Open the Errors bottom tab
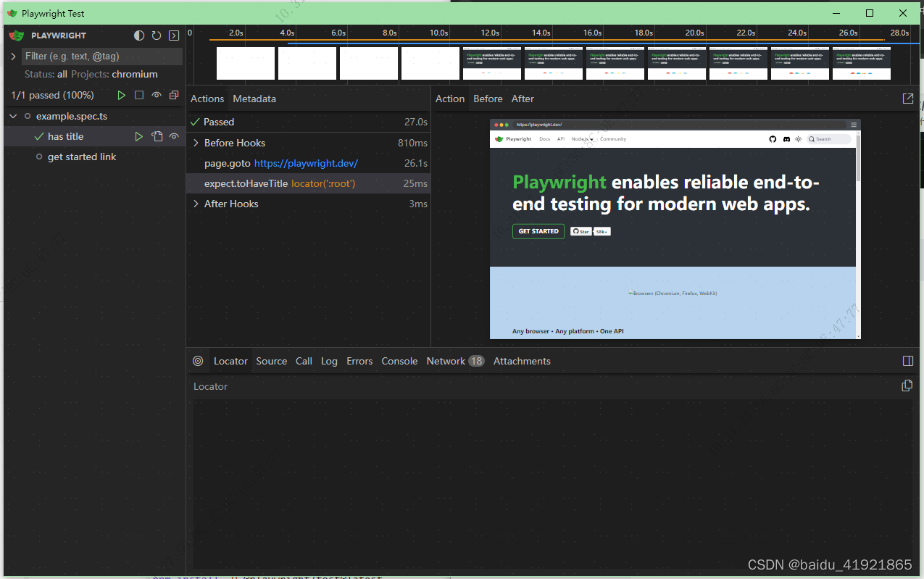Viewport: 924px width, 579px height. 359,361
